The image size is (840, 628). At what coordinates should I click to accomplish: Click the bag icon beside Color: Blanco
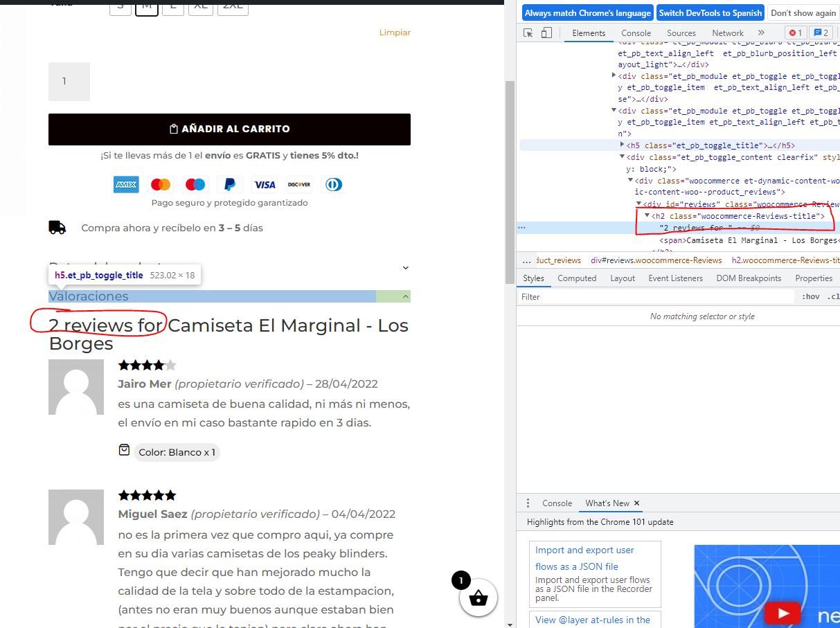tap(124, 450)
